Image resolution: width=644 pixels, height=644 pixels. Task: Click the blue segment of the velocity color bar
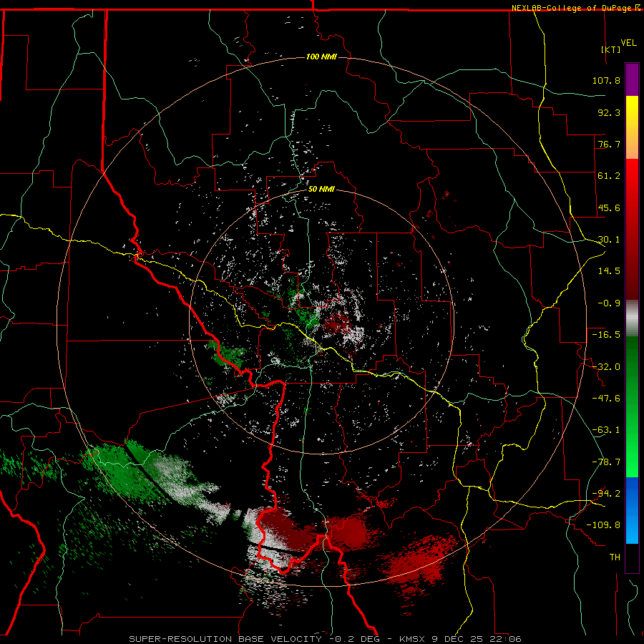[632, 510]
